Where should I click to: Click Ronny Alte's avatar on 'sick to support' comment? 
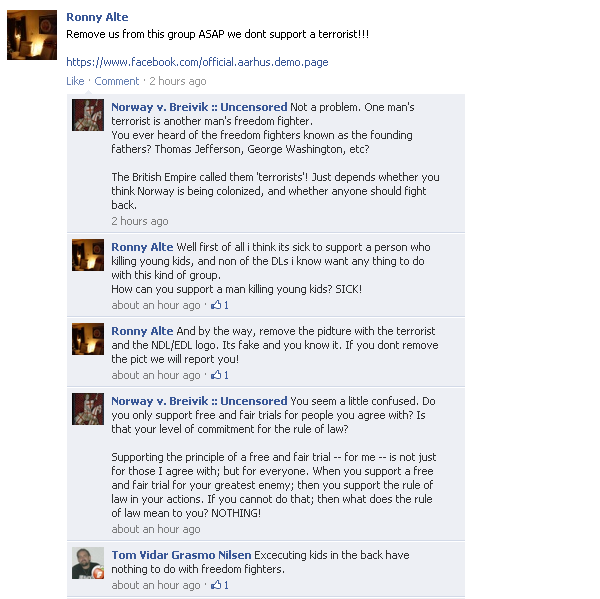point(88,255)
